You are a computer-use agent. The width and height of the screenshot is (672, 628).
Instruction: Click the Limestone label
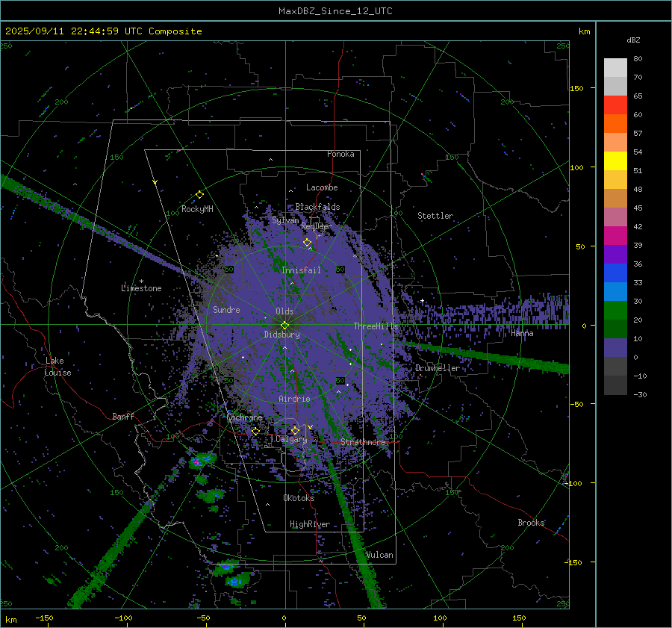click(x=141, y=288)
